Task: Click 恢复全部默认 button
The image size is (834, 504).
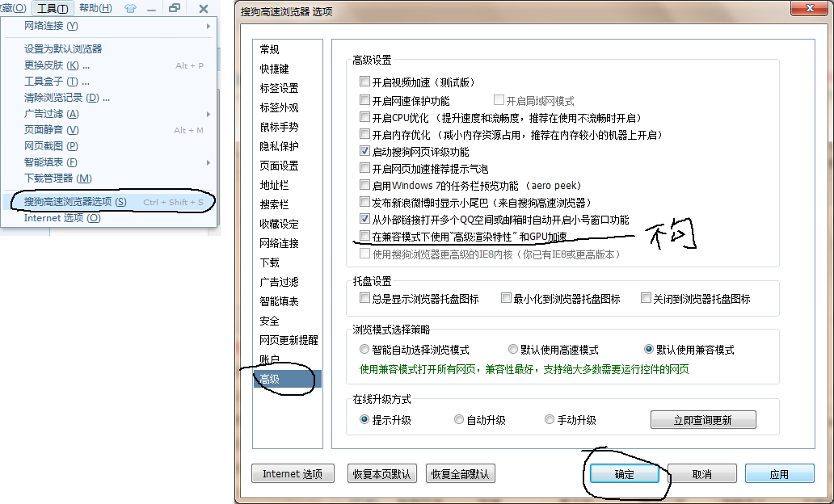Action: point(460,473)
